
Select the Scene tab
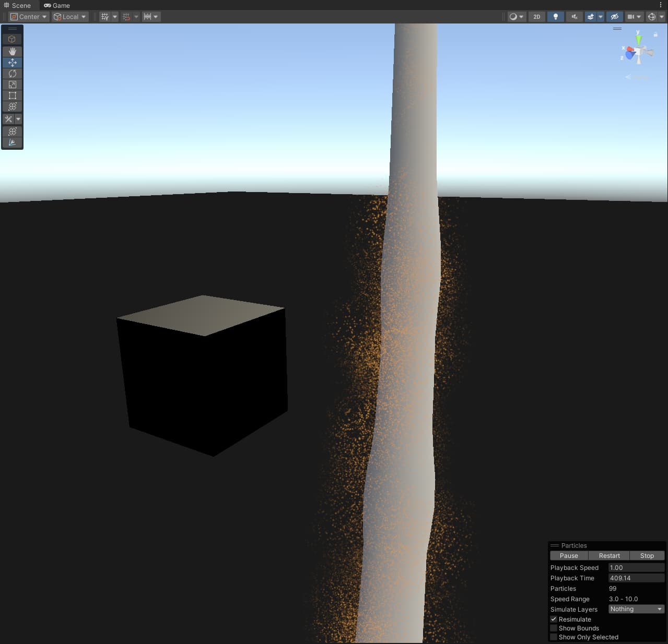[x=17, y=5]
